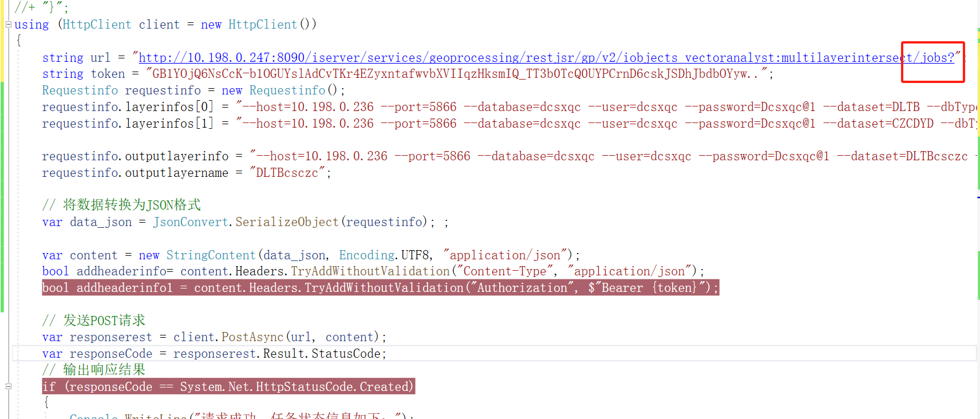The height and width of the screenshot is (419, 980).
Task: Click '--dataset=CZCDYD' in the layerinfos[1] string
Action: point(878,124)
